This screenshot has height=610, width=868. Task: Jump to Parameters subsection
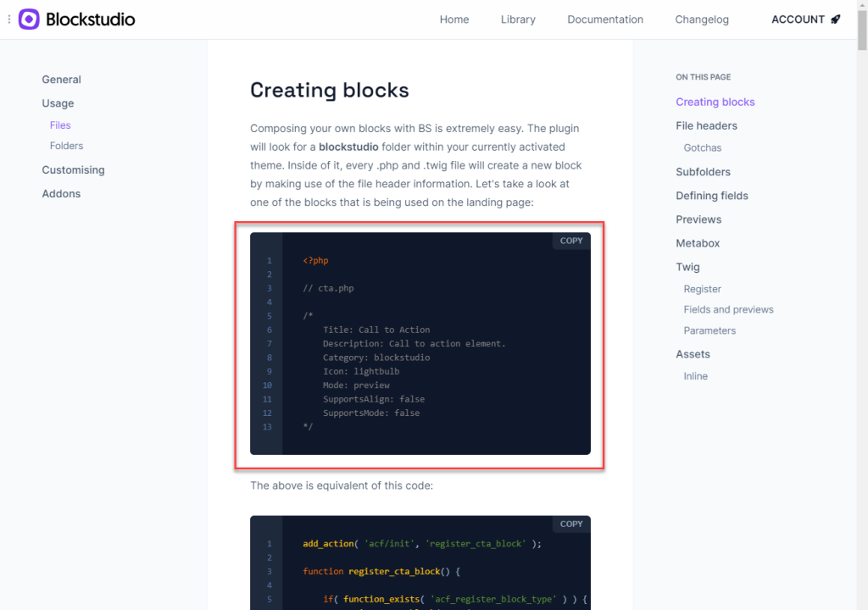point(709,330)
